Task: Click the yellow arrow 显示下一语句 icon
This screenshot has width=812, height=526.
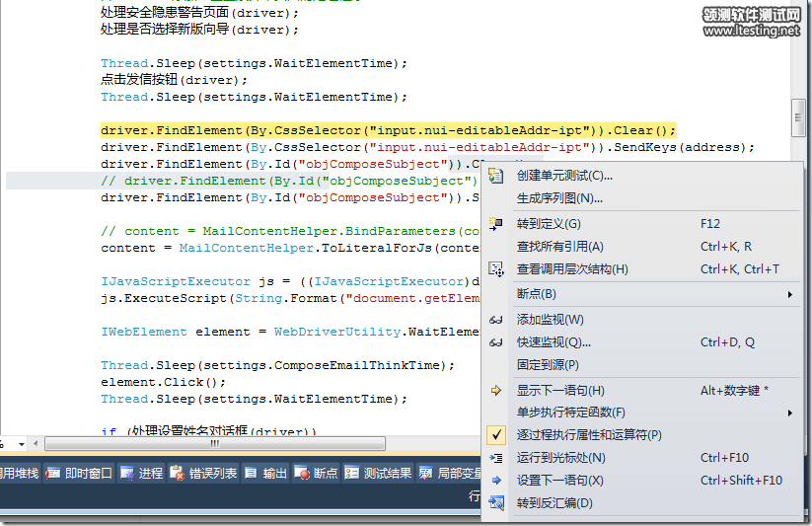Action: pos(496,391)
